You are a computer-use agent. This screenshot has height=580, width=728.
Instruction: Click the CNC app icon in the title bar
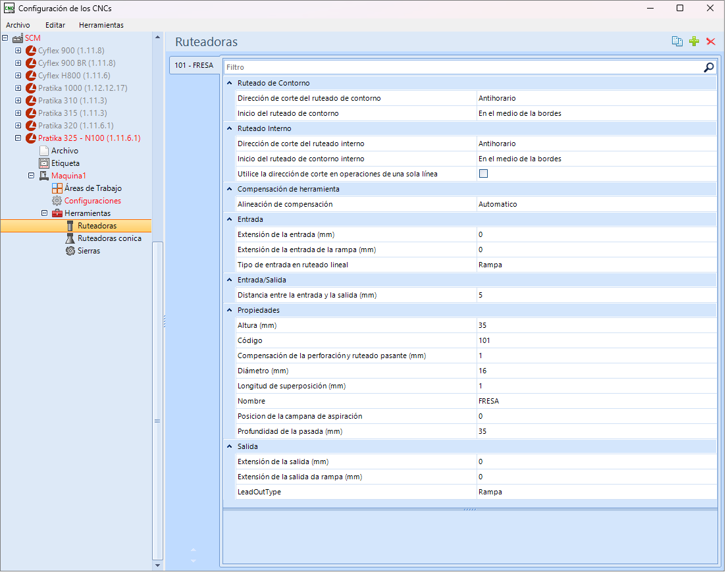tap(9, 9)
